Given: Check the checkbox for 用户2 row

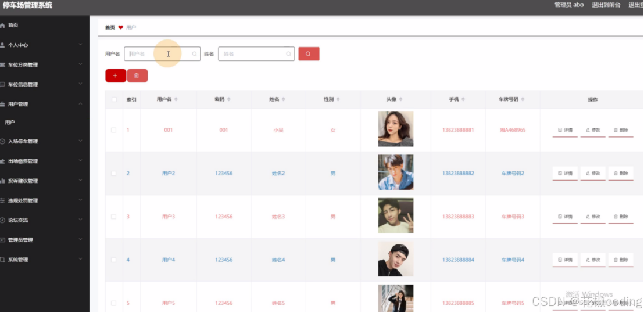Looking at the screenshot, I should coord(114,174).
